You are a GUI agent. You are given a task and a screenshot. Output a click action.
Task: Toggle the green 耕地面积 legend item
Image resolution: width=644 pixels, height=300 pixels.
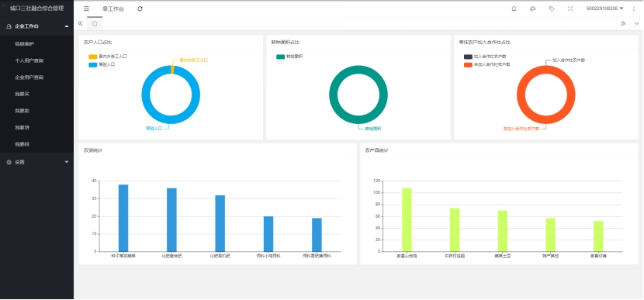(x=289, y=57)
